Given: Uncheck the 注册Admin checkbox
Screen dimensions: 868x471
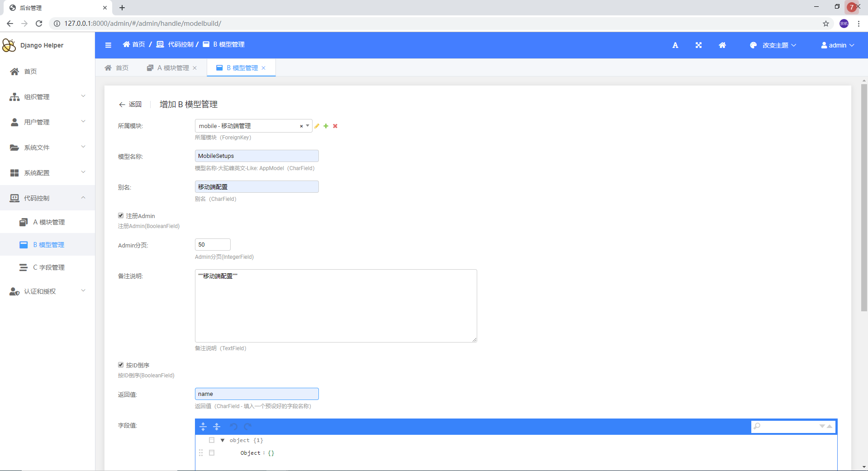Looking at the screenshot, I should (x=121, y=216).
